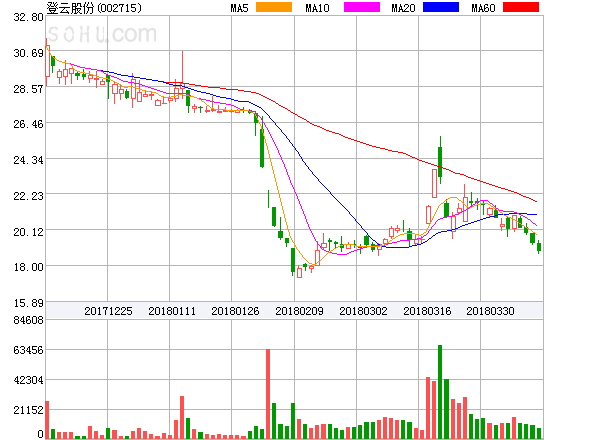Image resolution: width=600 pixels, height=440 pixels.
Task: Click the blue MA20 legend swatch
Action: tap(441, 7)
